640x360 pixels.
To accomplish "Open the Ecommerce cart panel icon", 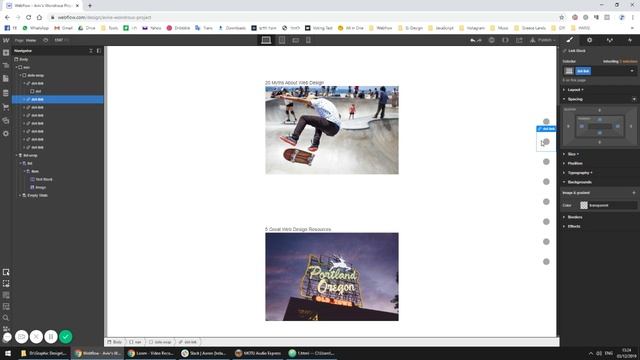I will [6, 107].
